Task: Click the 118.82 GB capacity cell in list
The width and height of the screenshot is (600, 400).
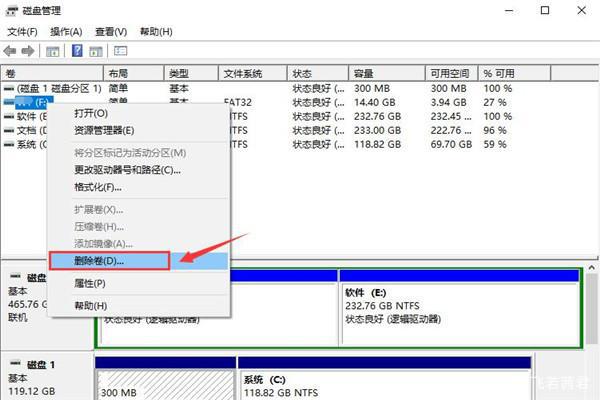Action: (377, 145)
